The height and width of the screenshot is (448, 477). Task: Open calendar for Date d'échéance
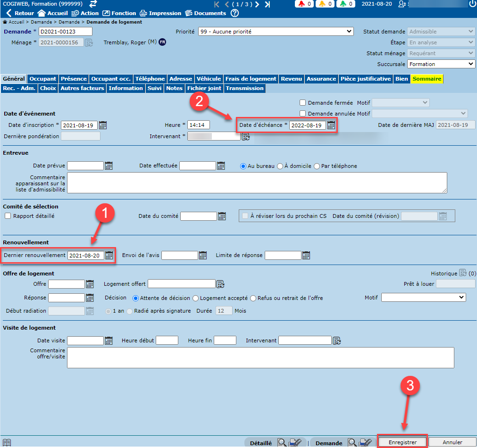click(x=331, y=125)
